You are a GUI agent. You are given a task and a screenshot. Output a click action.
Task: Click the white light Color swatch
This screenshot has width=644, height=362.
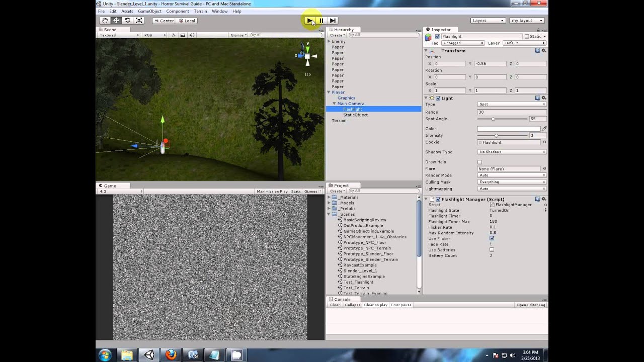(509, 129)
